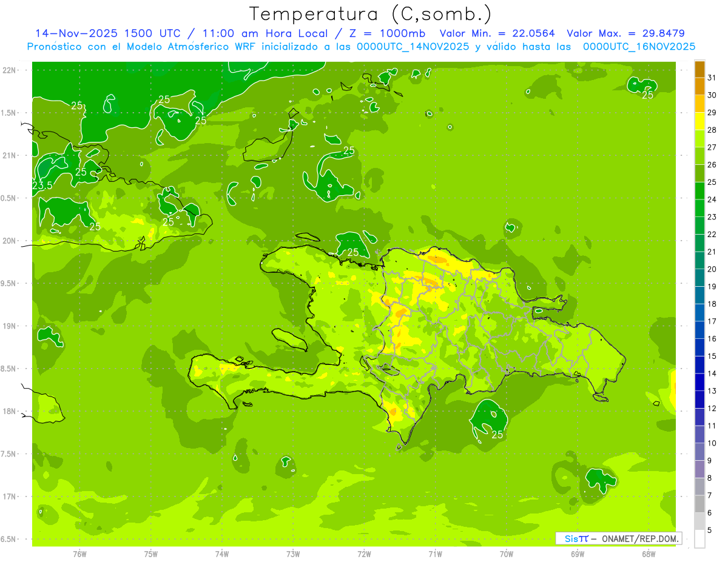The height and width of the screenshot is (562, 728).
Task: Click the "14-Nov-2025 1500 UTC" timestamp
Action: coord(108,33)
